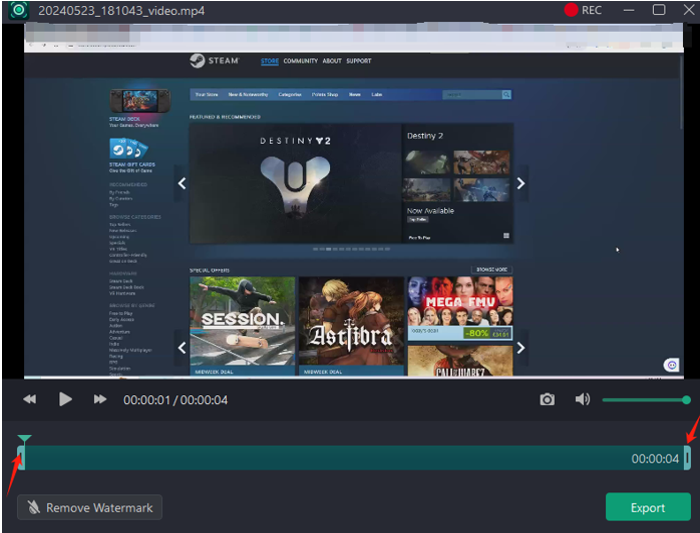The width and height of the screenshot is (700, 533).
Task: Click the file name 20240523_181043_video.mp4 title
Action: (121, 11)
